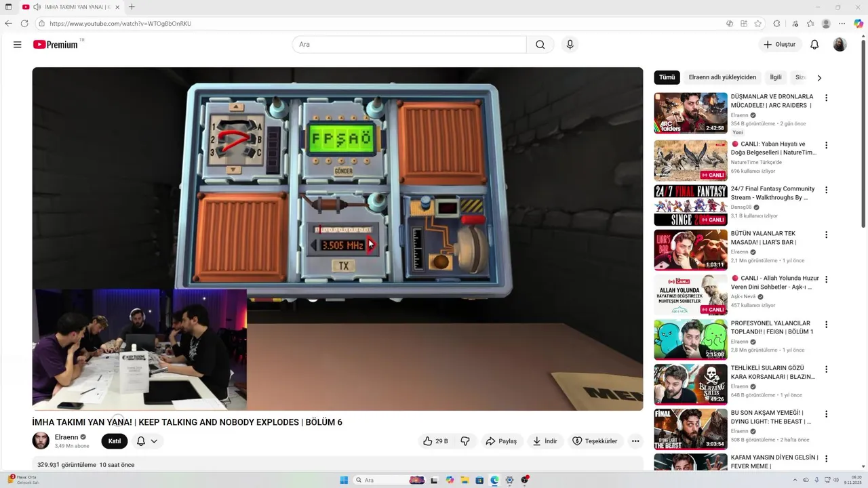Close the YouTube browser tab
Image resolution: width=868 pixels, height=488 pixels.
pyautogui.click(x=117, y=7)
